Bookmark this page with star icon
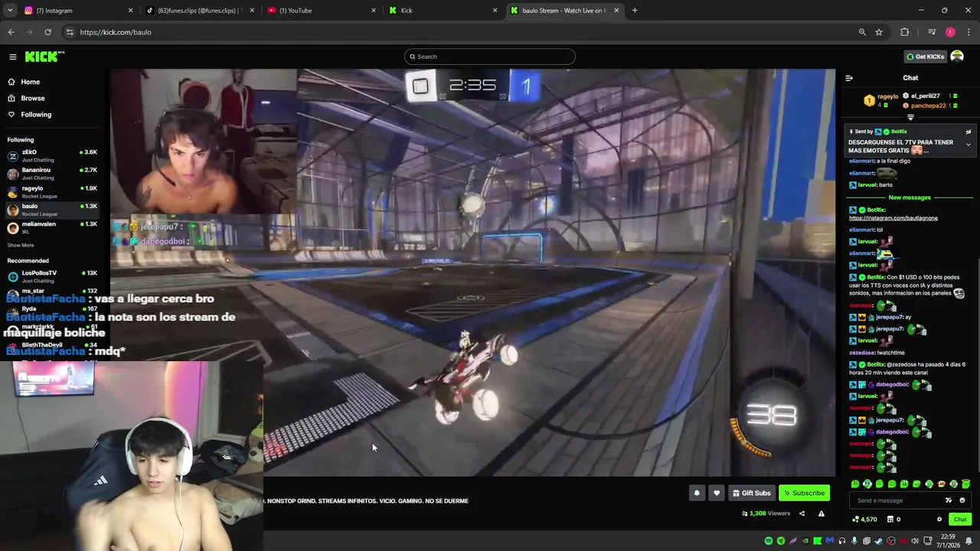This screenshot has height=551, width=980. click(x=879, y=32)
